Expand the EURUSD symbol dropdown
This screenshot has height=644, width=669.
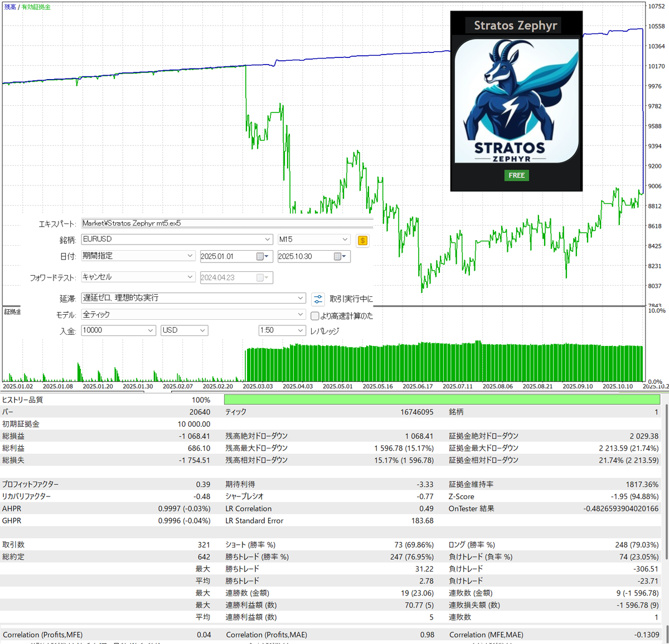pos(268,239)
